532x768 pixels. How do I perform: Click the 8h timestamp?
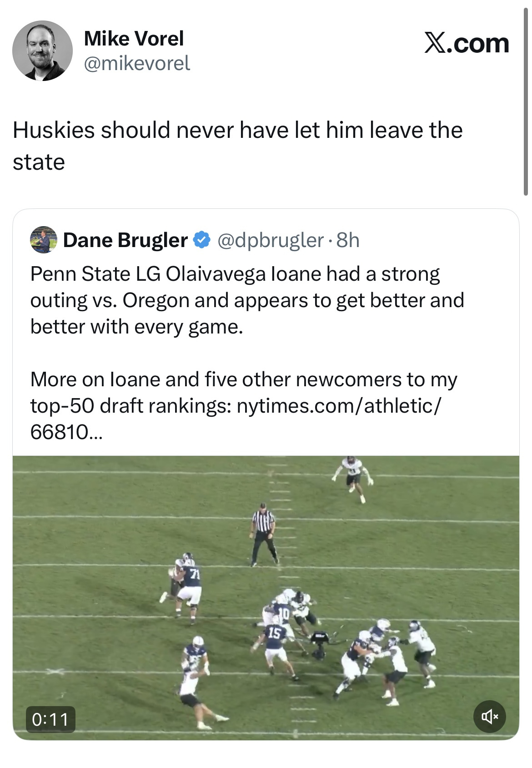tap(348, 240)
